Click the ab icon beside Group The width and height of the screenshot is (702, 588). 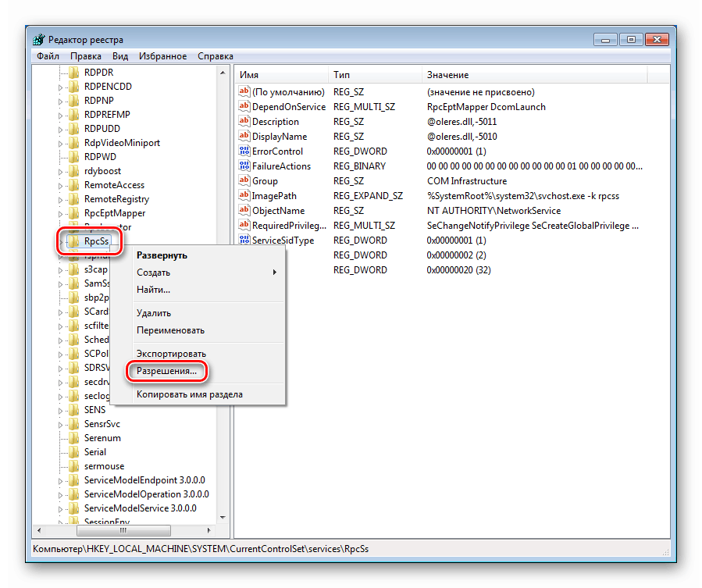pyautogui.click(x=244, y=181)
